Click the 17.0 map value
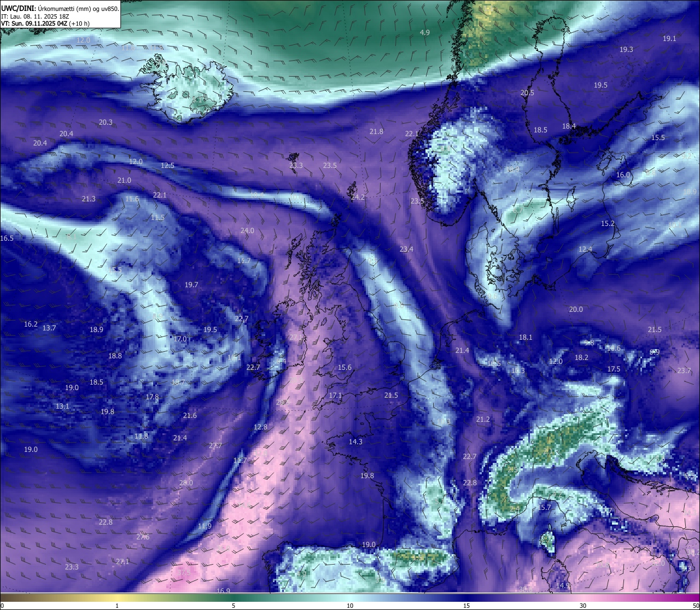Image resolution: width=700 pixels, height=610 pixels. coord(180,339)
